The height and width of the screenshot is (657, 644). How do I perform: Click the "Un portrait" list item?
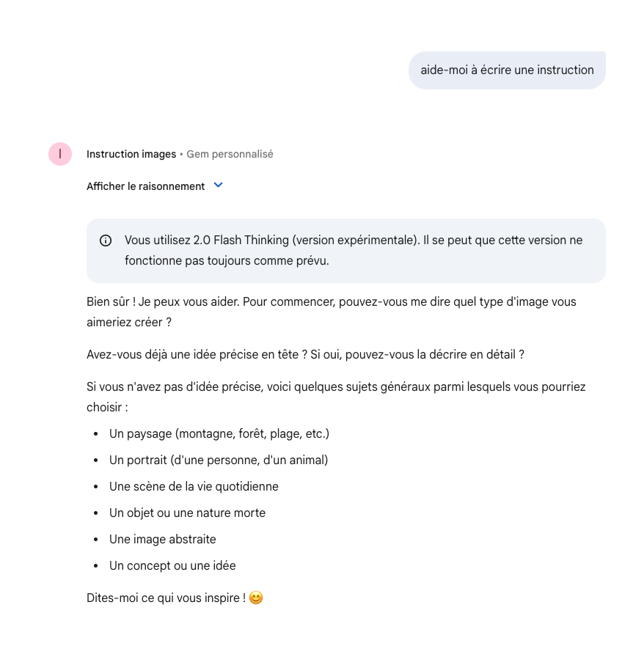click(x=218, y=460)
